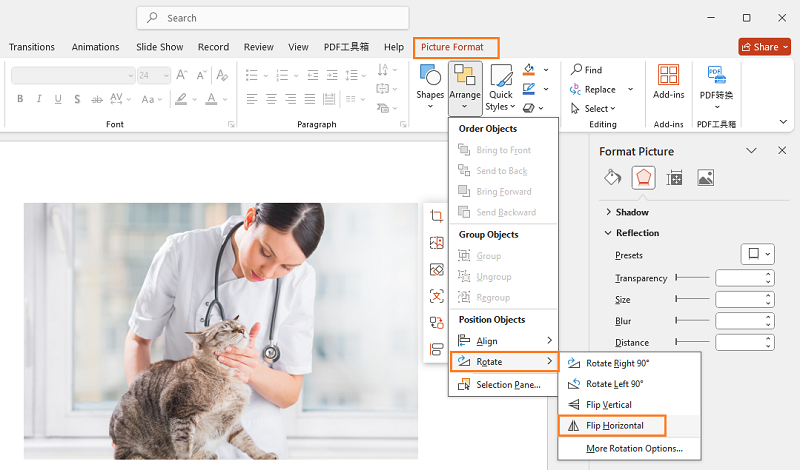This screenshot has height=470, width=800.
Task: Click Decrease Indent icon
Action: (313, 76)
